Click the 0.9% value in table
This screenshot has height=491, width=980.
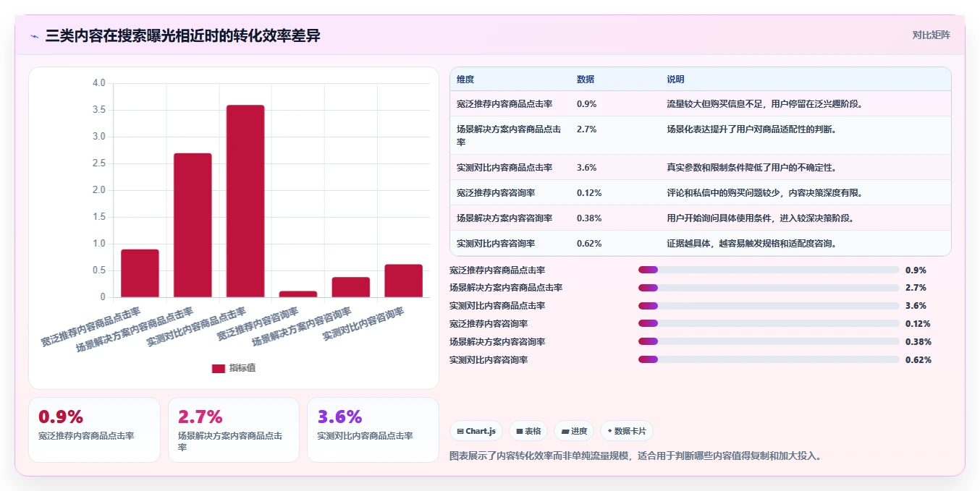(x=587, y=104)
